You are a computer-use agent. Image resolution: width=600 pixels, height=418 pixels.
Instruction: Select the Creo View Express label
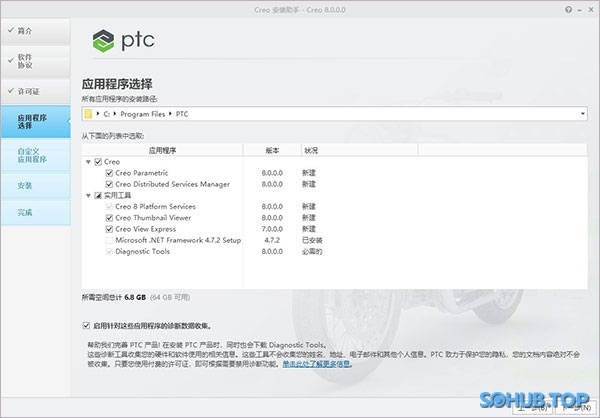145,229
